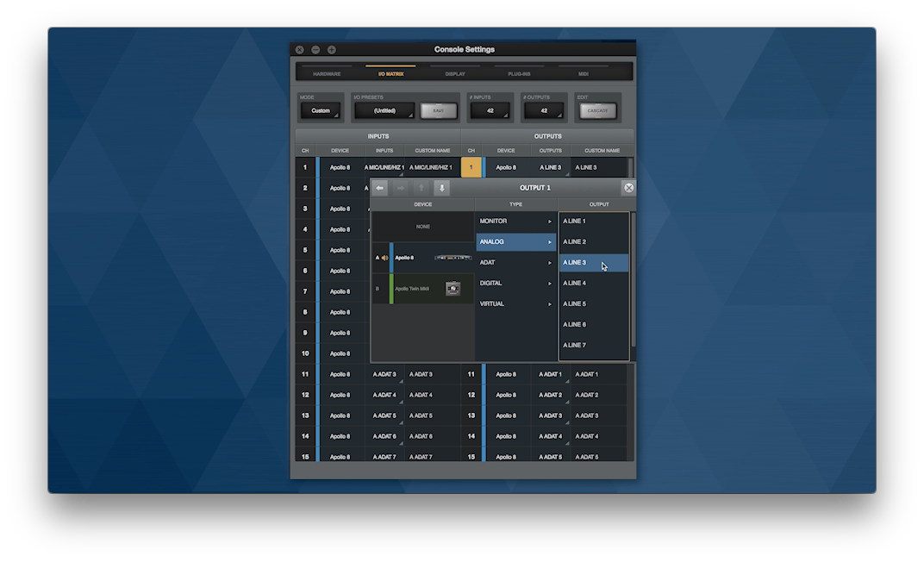Switch to the Hardware tab
This screenshot has height=562, width=924.
327,74
